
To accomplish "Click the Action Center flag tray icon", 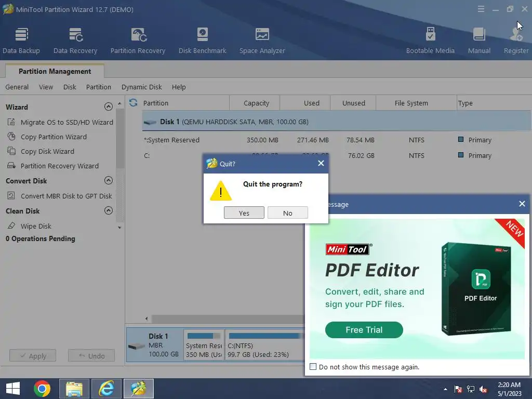I will pyautogui.click(x=458, y=389).
